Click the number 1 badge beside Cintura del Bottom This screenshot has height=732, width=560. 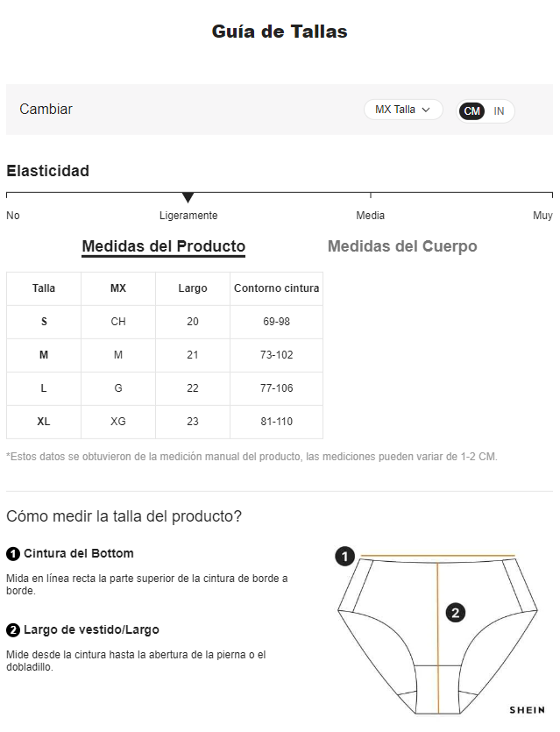coord(13,554)
